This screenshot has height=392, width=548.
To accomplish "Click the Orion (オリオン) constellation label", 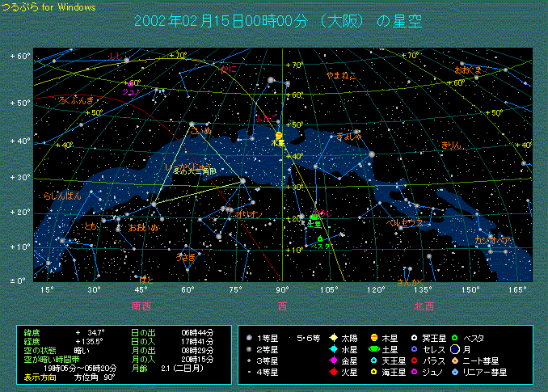I will pos(249,213).
